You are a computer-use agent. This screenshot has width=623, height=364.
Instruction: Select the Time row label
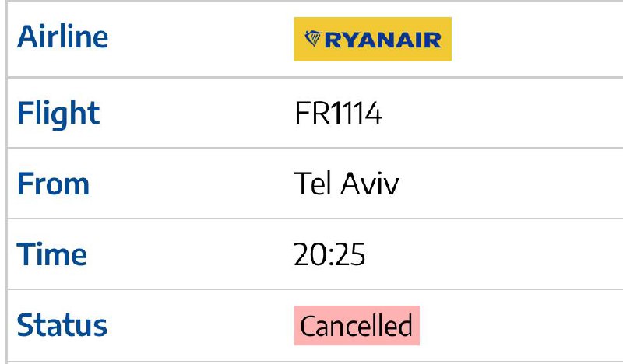point(51,254)
